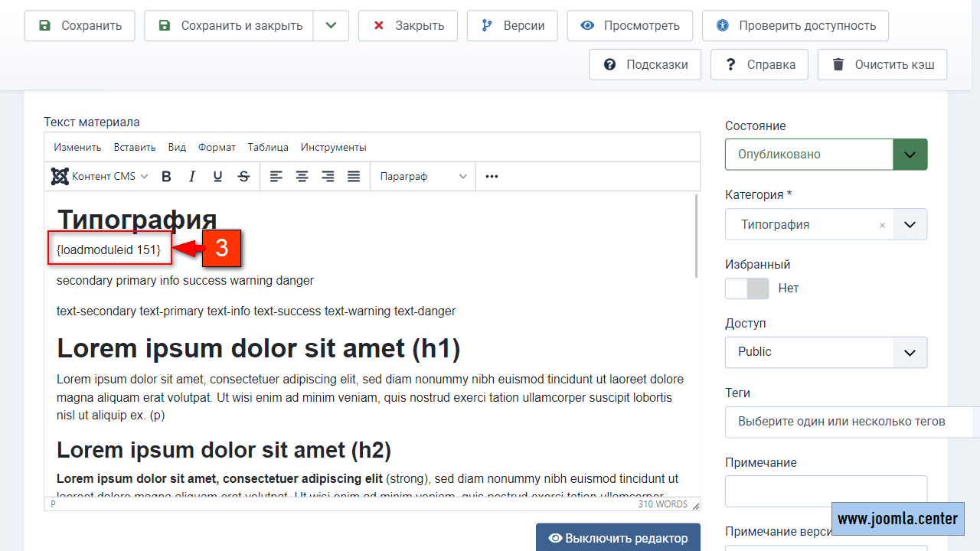The width and height of the screenshot is (980, 551).
Task: Show more toolbar options with ellipsis
Action: pos(492,177)
